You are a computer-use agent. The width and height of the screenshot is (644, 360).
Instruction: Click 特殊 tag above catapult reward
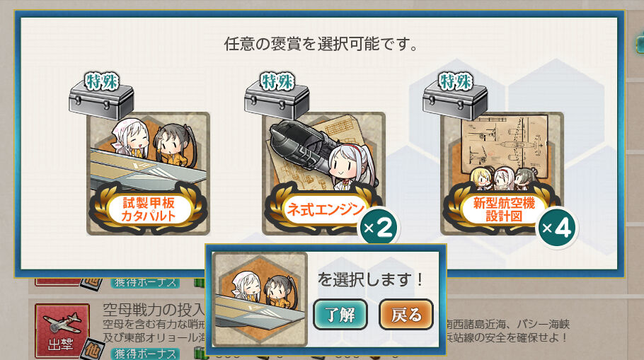(101, 81)
